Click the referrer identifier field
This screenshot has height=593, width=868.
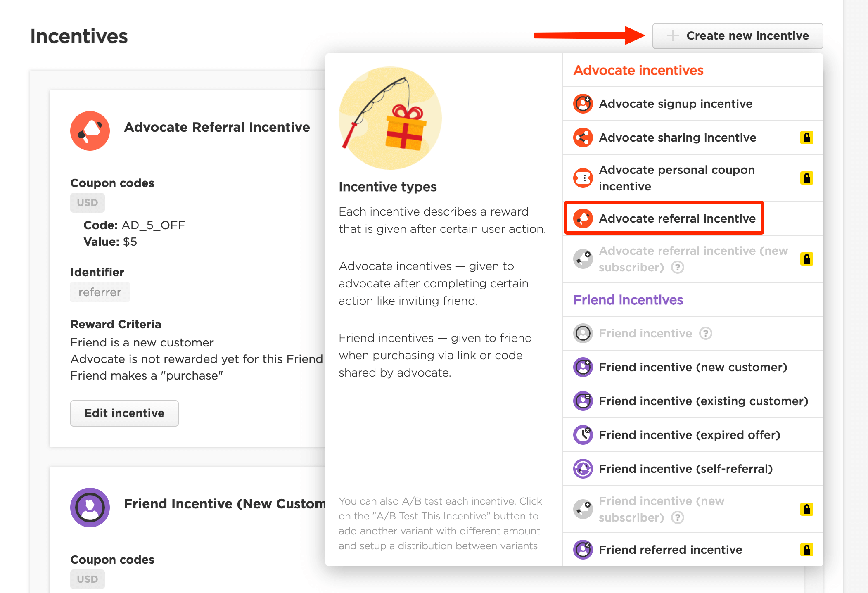(x=100, y=292)
